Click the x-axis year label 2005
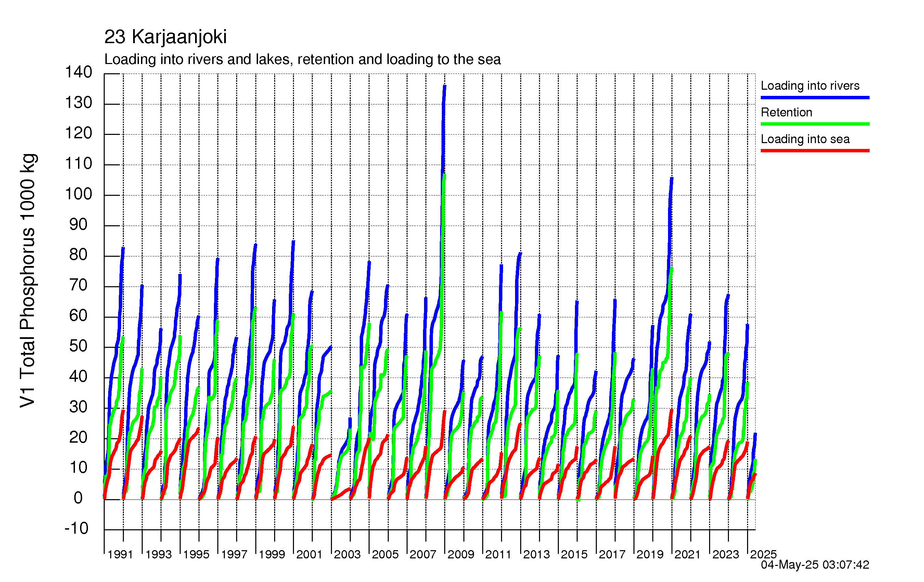The height and width of the screenshot is (582, 924). click(x=385, y=554)
